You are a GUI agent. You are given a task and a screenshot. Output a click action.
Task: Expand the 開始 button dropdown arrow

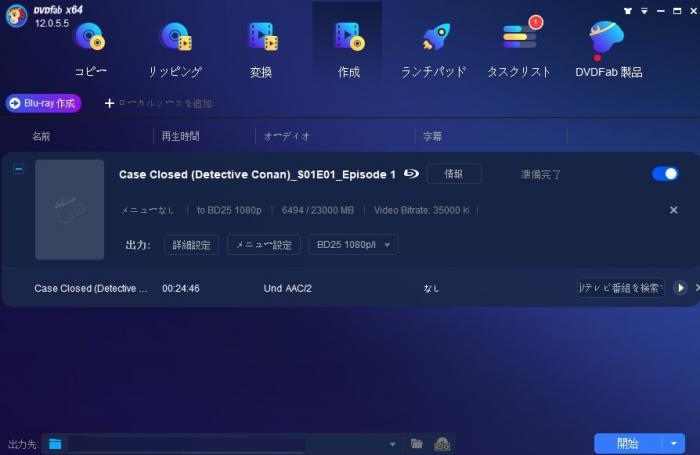pyautogui.click(x=674, y=443)
